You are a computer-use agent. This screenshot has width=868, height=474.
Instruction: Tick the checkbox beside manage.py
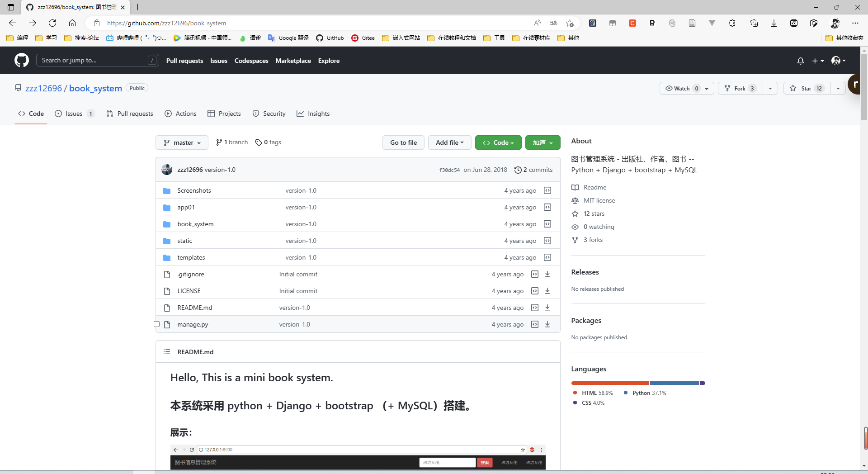coord(157,324)
